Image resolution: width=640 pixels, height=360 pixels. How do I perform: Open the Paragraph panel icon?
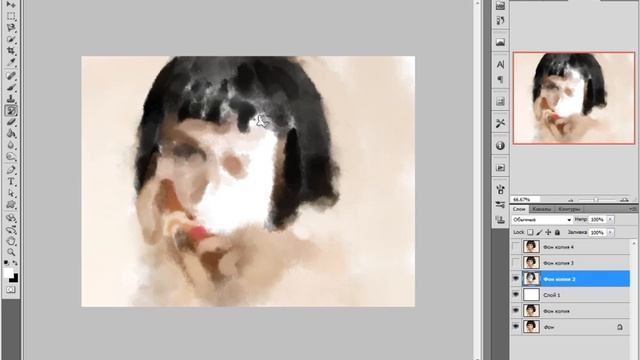pos(500,79)
